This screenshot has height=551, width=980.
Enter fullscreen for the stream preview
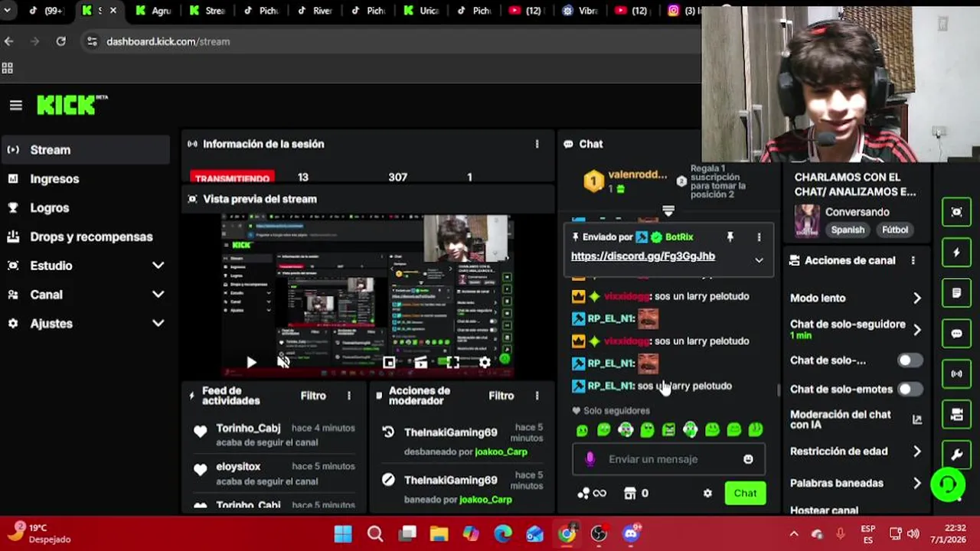tap(452, 362)
